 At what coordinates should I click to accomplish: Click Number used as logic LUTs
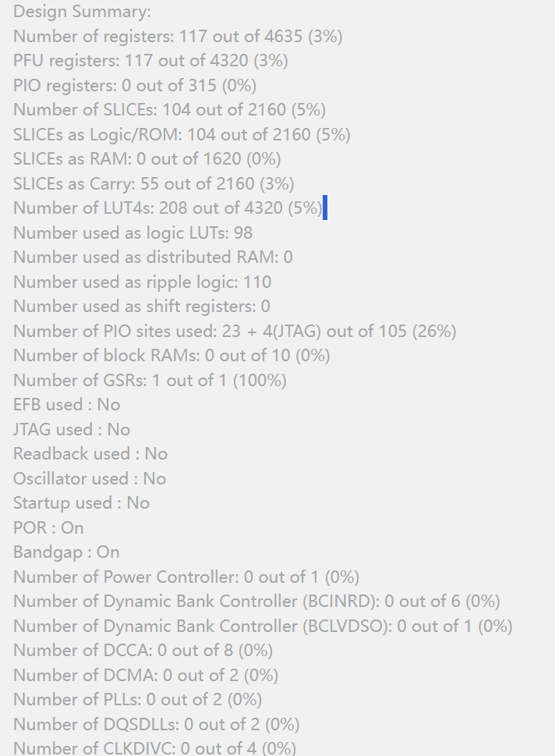point(133,232)
